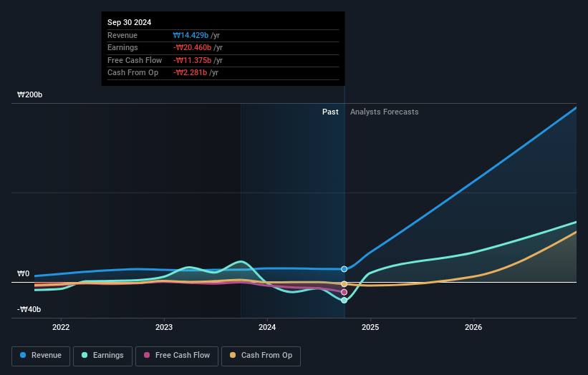
Task: Click the ₩200b y-axis label
Action: 29,94
